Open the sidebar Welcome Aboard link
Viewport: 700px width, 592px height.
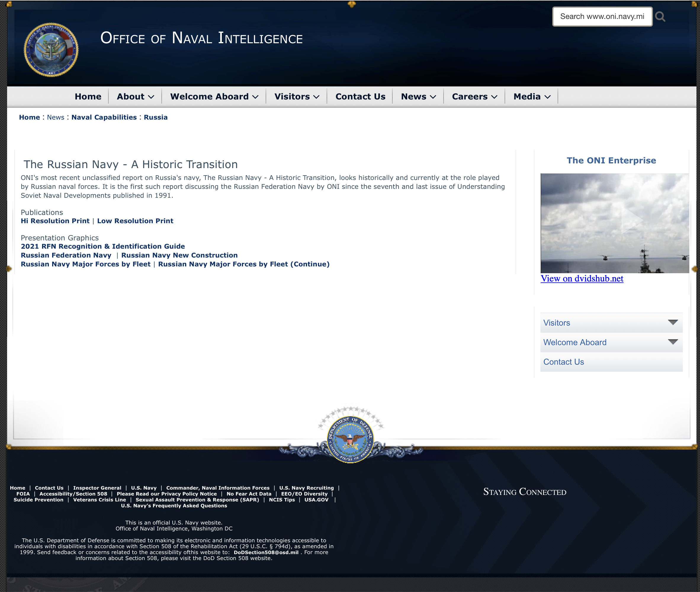[x=575, y=342]
